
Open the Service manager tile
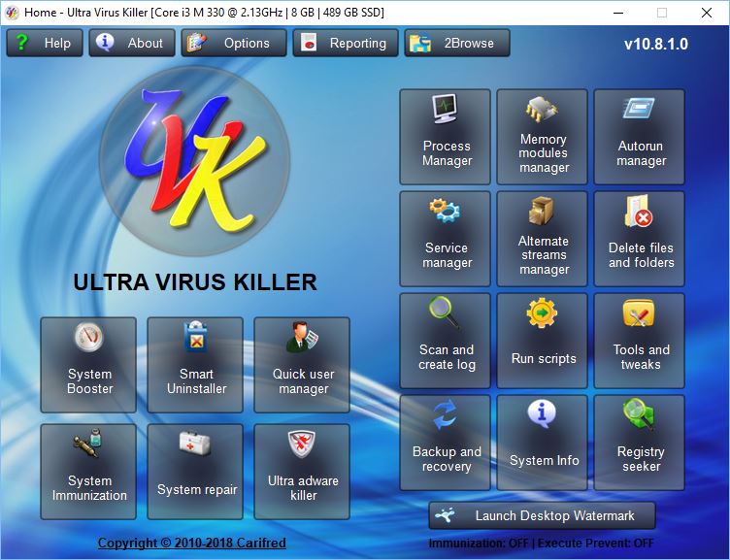point(445,239)
